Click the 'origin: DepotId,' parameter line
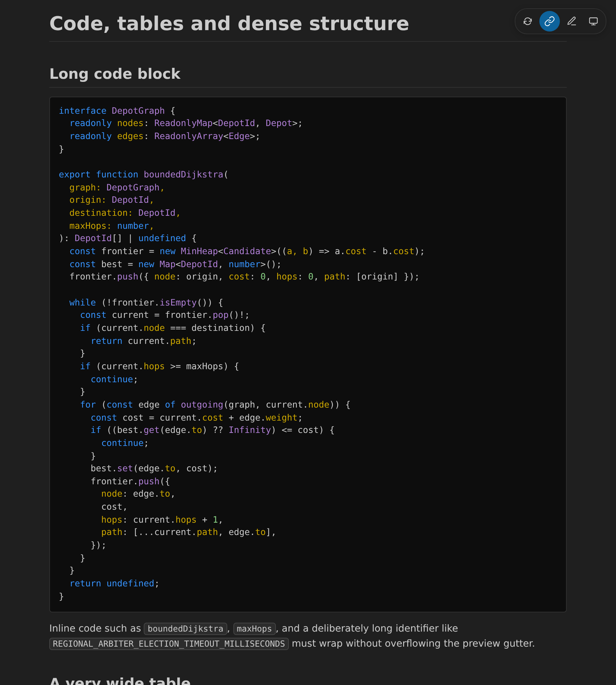 (x=112, y=200)
